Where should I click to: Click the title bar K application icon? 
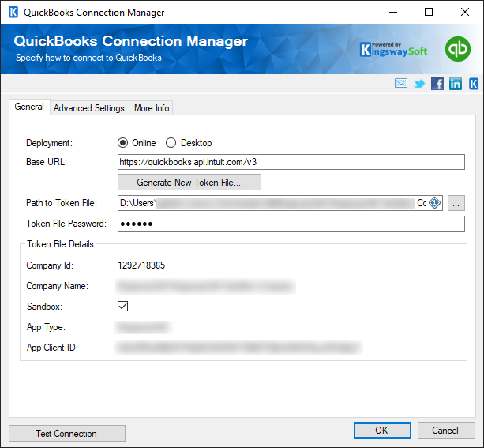pos(13,13)
